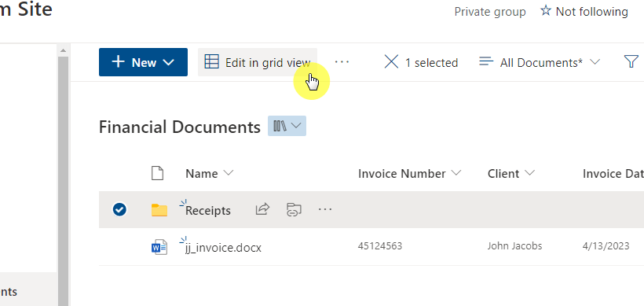Screen dimensions: 644x306
Task: Open the library switcher next to Financial Documents
Action: pos(287,126)
